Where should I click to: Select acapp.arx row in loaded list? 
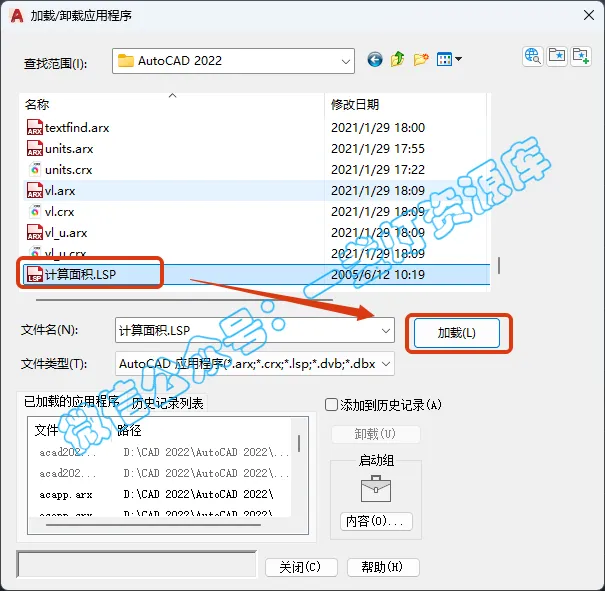coord(159,494)
